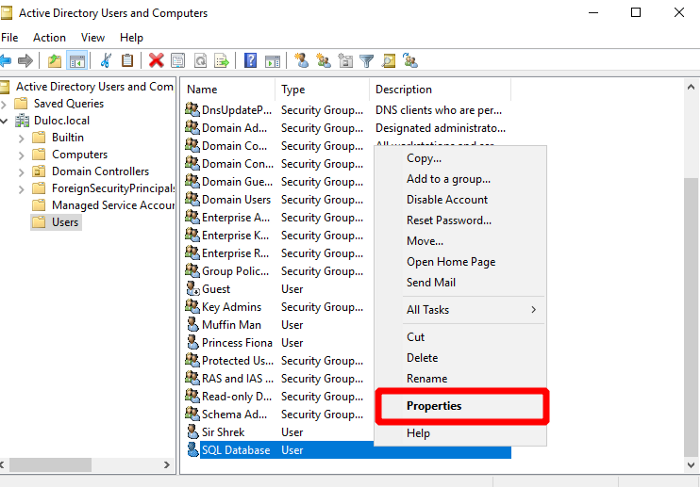Choose Move in the context menu
The image size is (700, 487).
coord(460,241)
